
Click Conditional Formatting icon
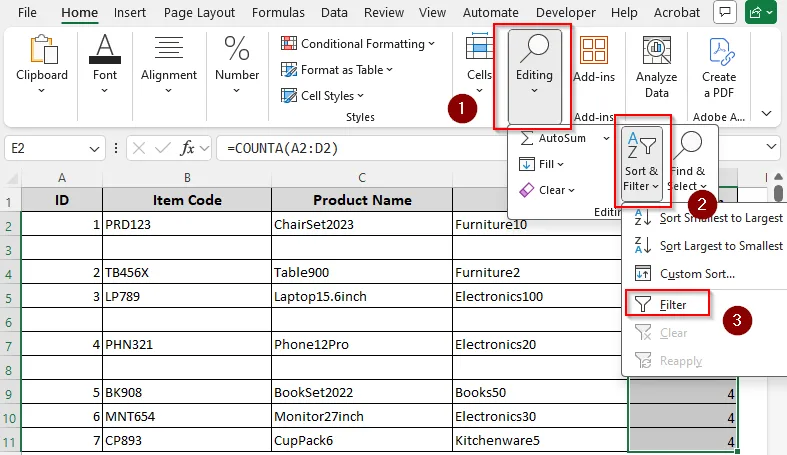(x=289, y=44)
